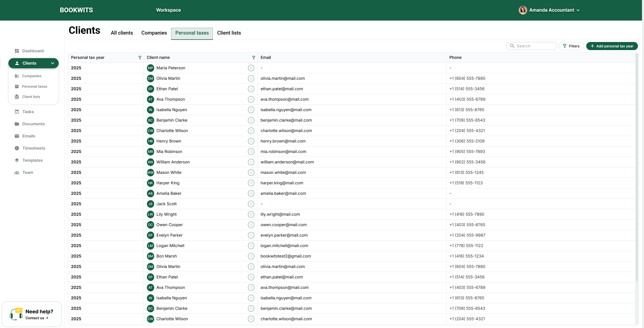Image resolution: width=644 pixels, height=328 pixels.
Task: Switch to the Companies tab
Action: coord(154,33)
